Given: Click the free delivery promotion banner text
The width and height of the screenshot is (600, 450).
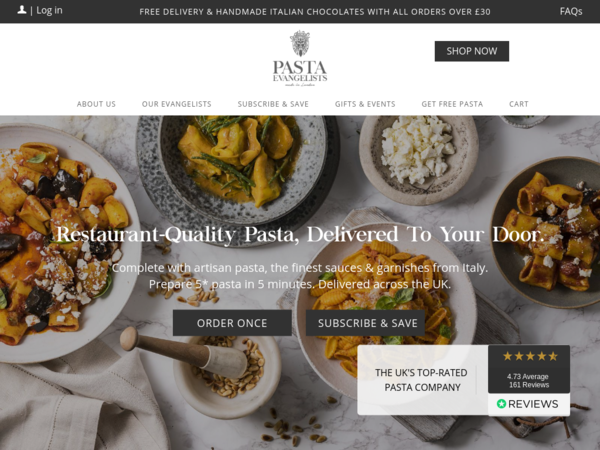Looking at the screenshot, I should 315,12.
